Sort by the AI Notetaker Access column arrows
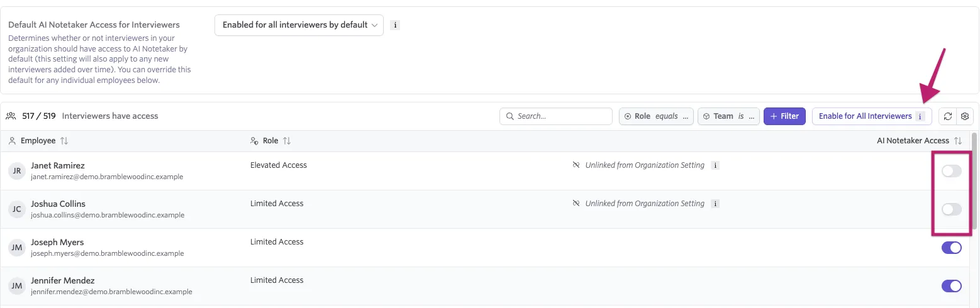 [958, 141]
